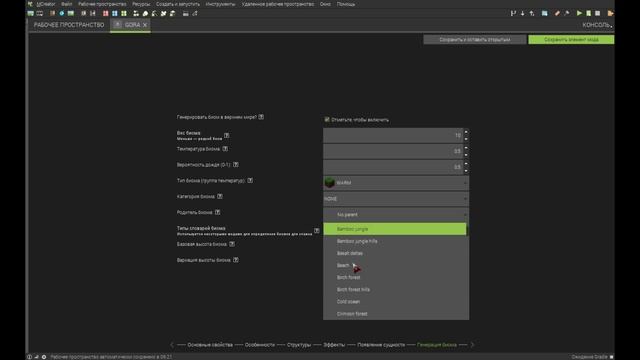Toggle the generate biome in overworld checkbox

[x=327, y=120]
